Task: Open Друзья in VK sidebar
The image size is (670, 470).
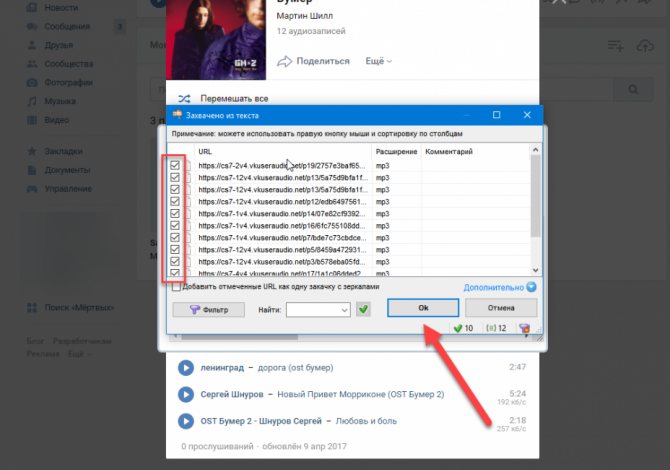Action: (x=59, y=45)
